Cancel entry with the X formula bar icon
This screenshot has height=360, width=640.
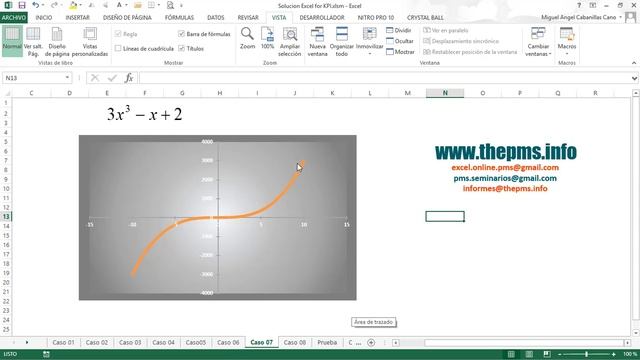click(x=95, y=78)
